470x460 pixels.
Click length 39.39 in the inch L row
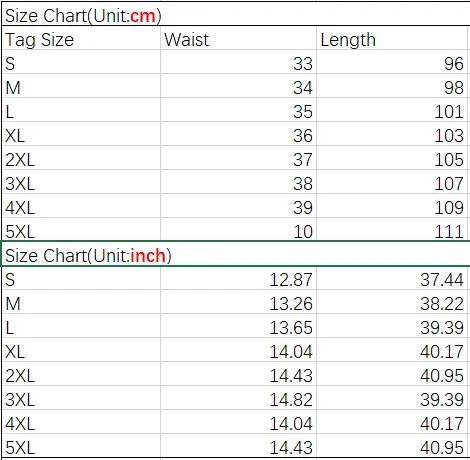[392, 326]
